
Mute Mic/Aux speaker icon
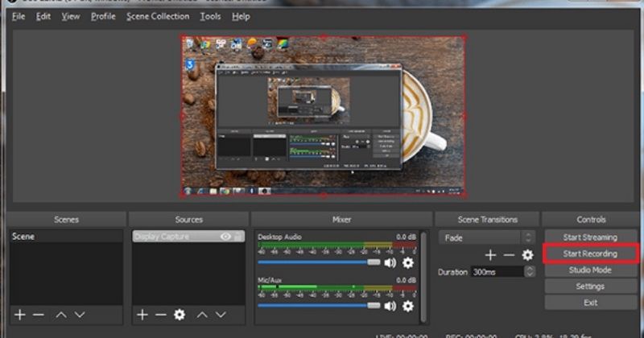tap(390, 306)
